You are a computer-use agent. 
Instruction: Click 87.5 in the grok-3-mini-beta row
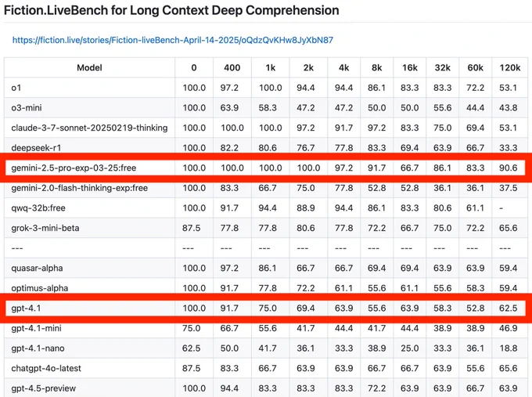pos(191,228)
